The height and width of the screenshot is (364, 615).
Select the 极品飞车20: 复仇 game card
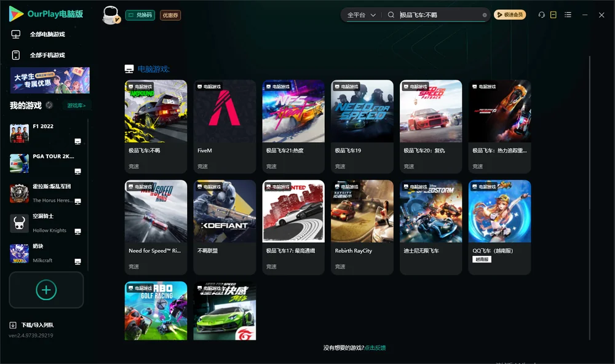point(430,126)
